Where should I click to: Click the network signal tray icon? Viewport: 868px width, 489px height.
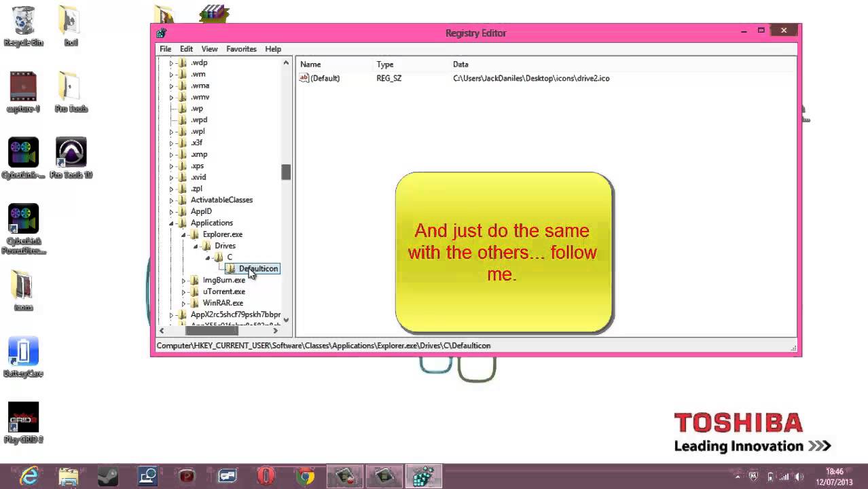[x=784, y=477]
